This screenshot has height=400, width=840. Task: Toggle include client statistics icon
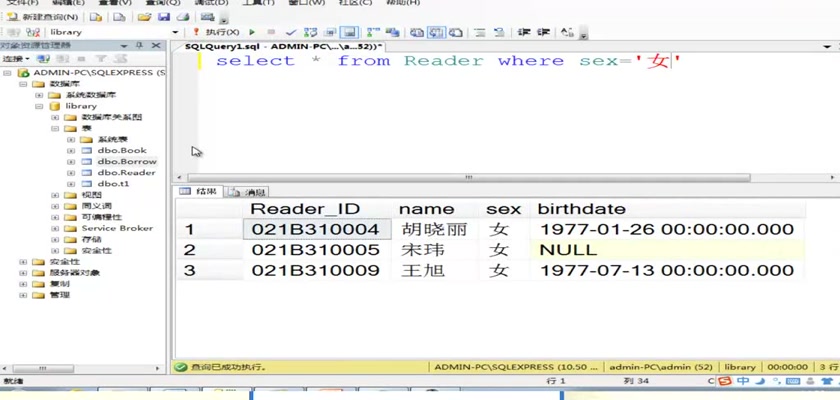393,32
